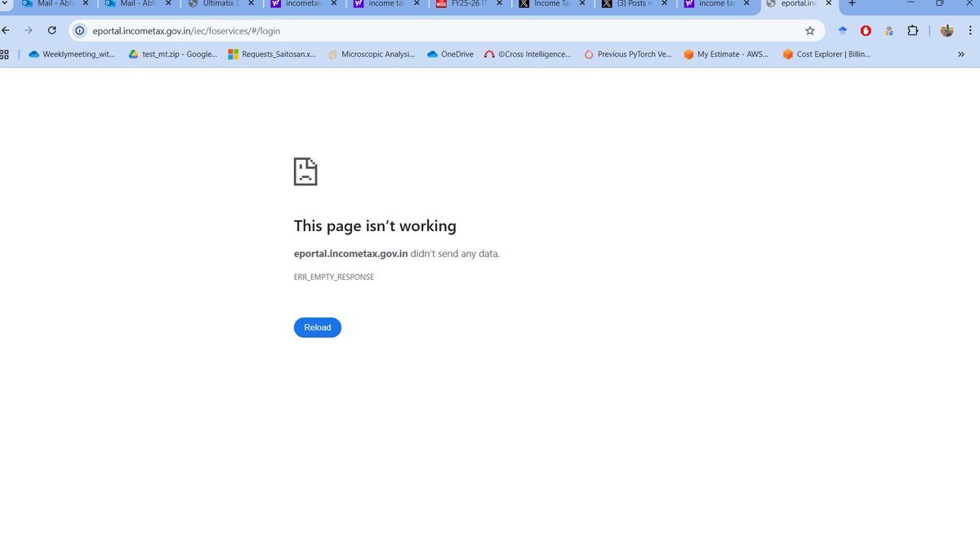This screenshot has width=980, height=560.
Task: Close the (3) Posts tab
Action: tap(665, 3)
